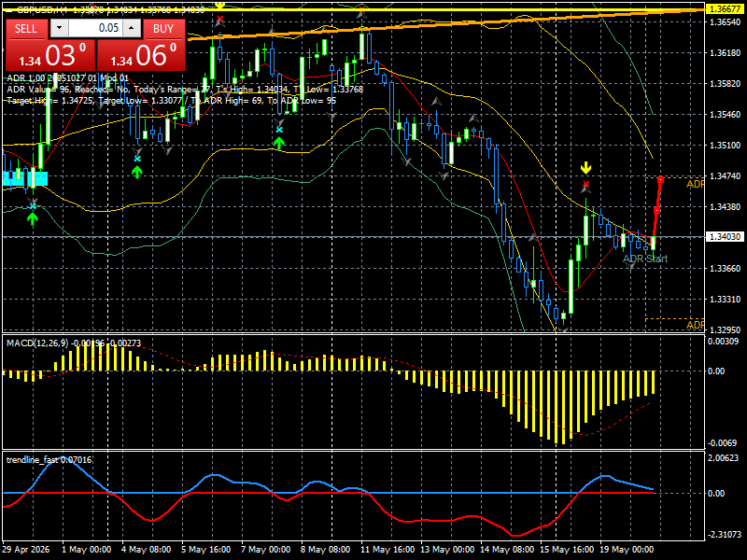Click the -2.31073 trendline scale value
The width and height of the screenshot is (747, 560).
click(723, 534)
